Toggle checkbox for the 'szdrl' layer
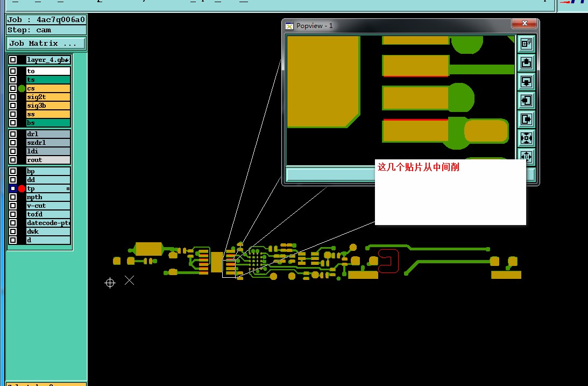The image size is (588, 386). click(x=13, y=143)
